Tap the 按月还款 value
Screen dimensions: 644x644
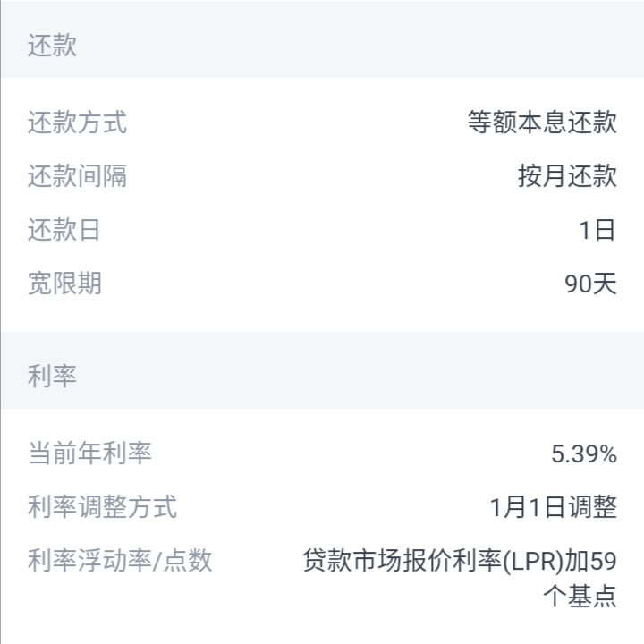[x=567, y=176]
